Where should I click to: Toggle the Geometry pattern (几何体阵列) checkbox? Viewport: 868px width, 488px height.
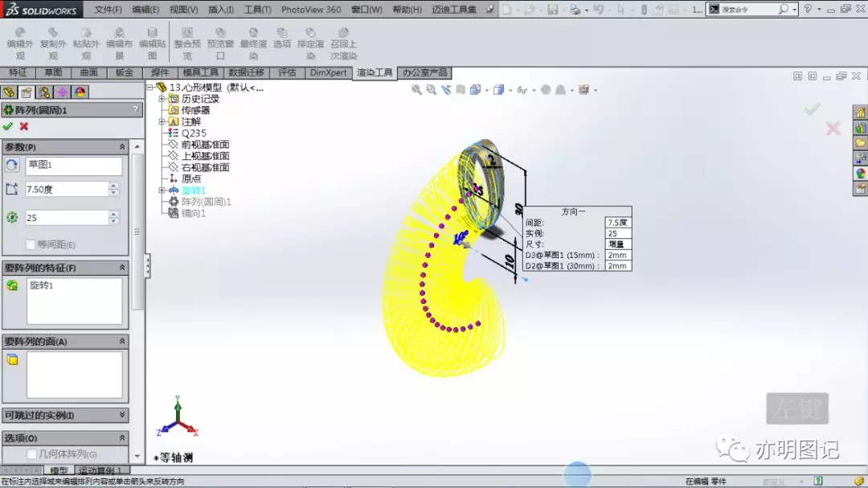click(x=31, y=454)
